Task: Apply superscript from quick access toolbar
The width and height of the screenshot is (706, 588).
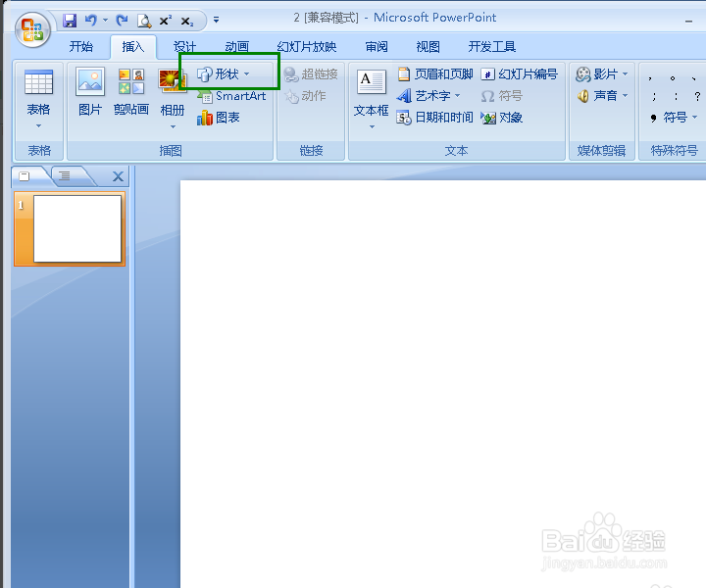Action: tap(166, 21)
